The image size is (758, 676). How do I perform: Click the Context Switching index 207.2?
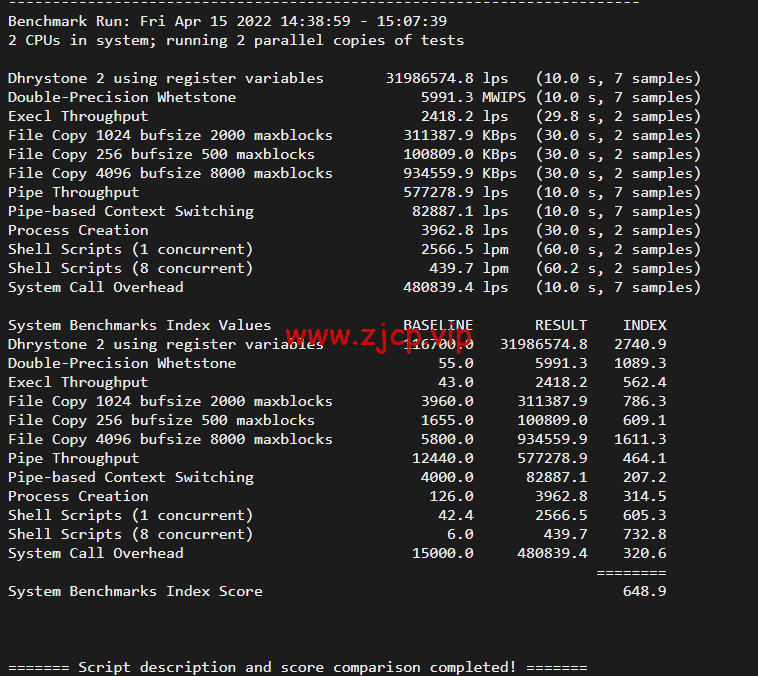coord(644,477)
